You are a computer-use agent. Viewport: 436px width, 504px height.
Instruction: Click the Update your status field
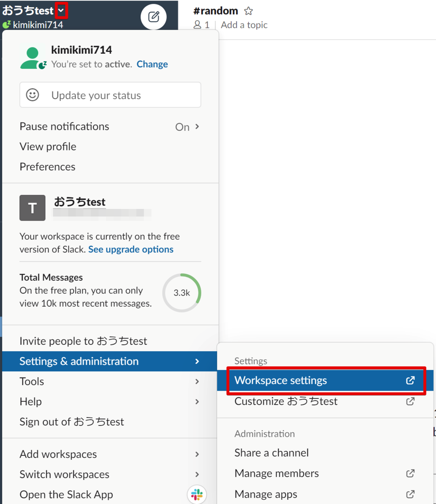[x=110, y=95]
